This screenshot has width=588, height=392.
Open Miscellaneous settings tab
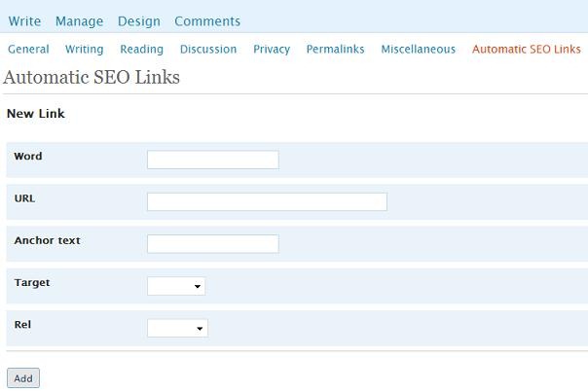coord(419,49)
